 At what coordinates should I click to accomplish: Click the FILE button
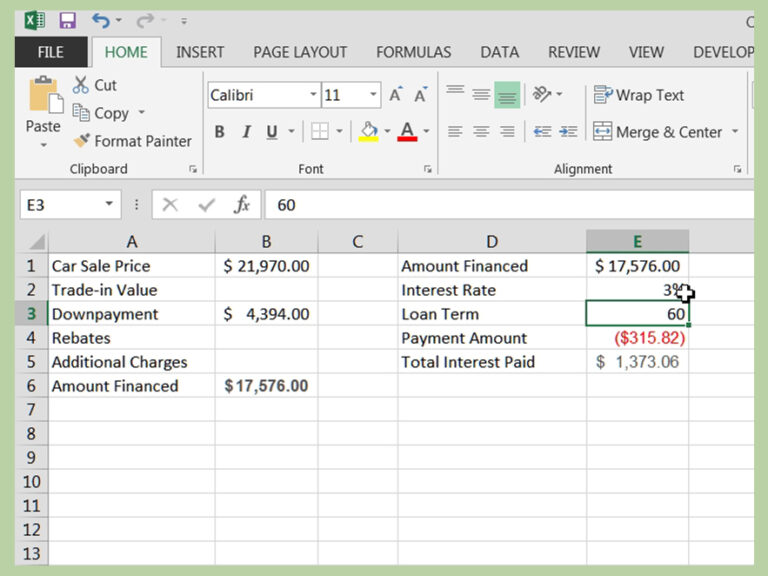(49, 52)
